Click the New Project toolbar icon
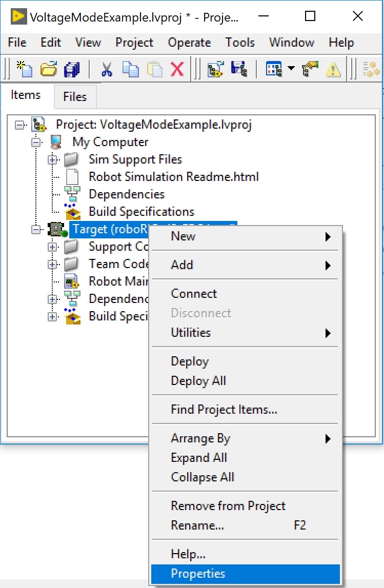 25,69
